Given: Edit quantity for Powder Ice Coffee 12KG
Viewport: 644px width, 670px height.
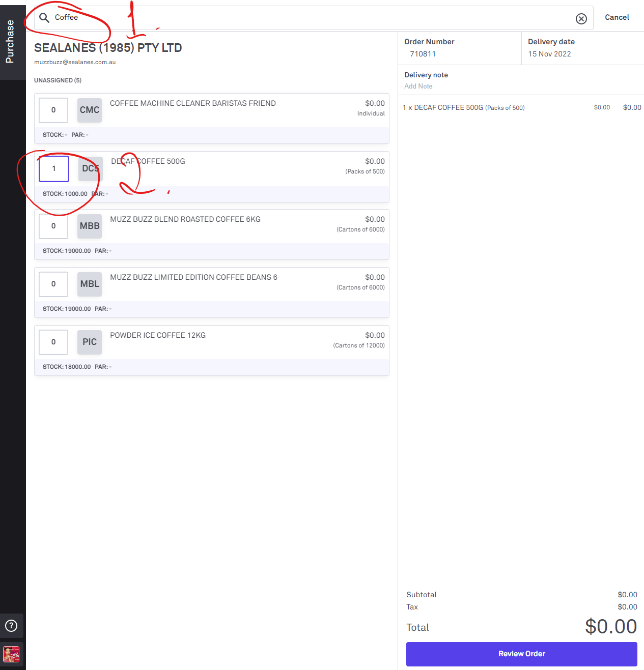Looking at the screenshot, I should point(53,342).
